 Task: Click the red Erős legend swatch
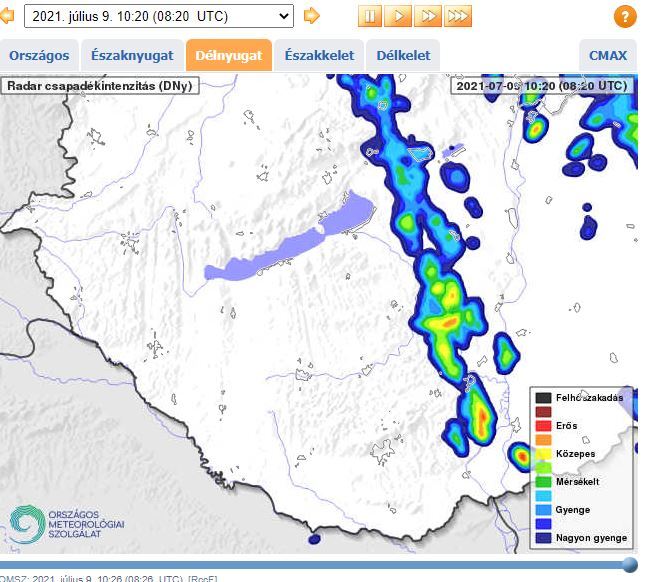[543, 426]
